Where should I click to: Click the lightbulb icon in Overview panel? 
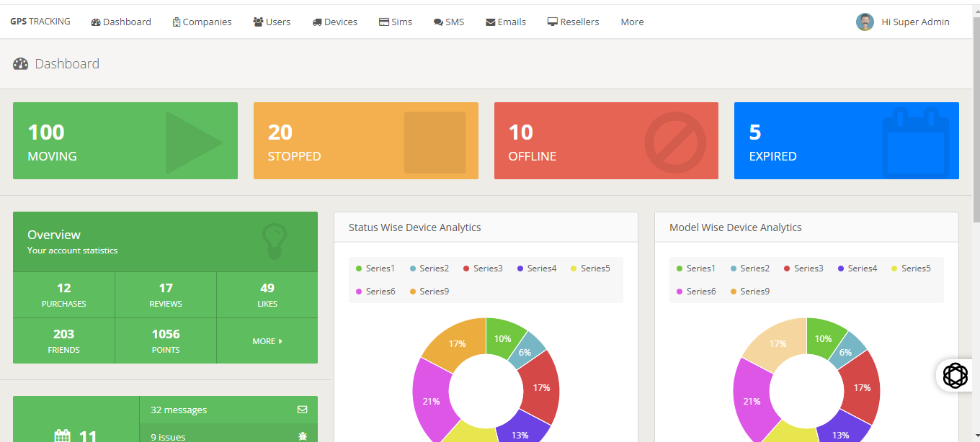275,241
